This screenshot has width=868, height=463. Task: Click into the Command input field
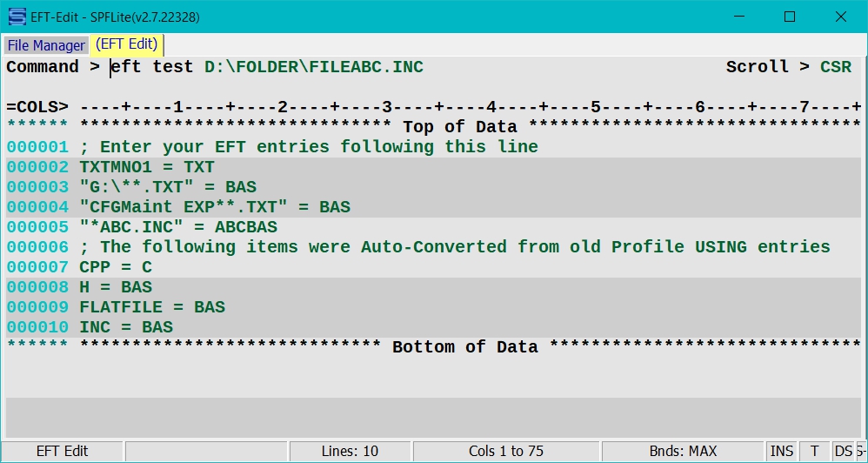[410, 68]
